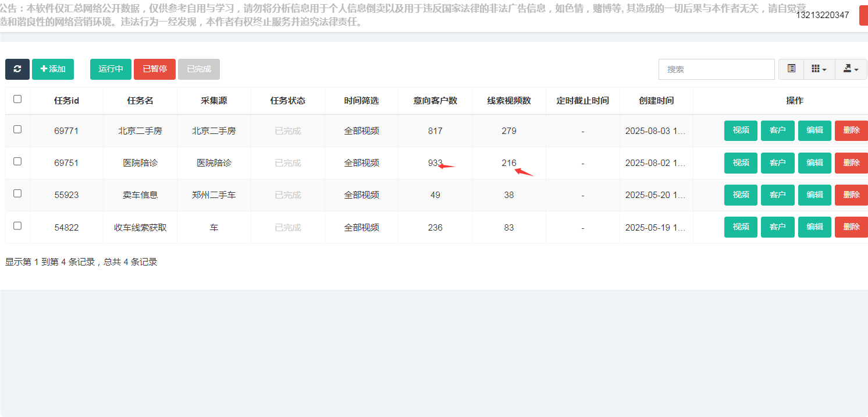Image resolution: width=868 pixels, height=417 pixels.
Task: Focus the 搜索 search field
Action: point(717,69)
